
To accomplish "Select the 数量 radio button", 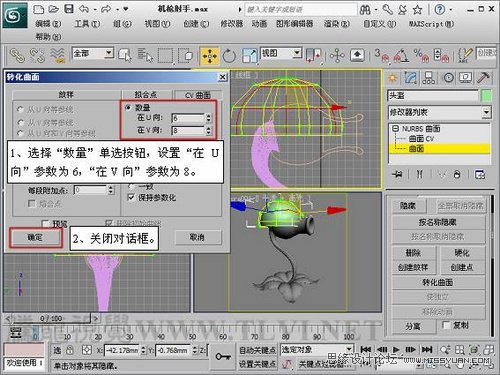I will [x=128, y=107].
